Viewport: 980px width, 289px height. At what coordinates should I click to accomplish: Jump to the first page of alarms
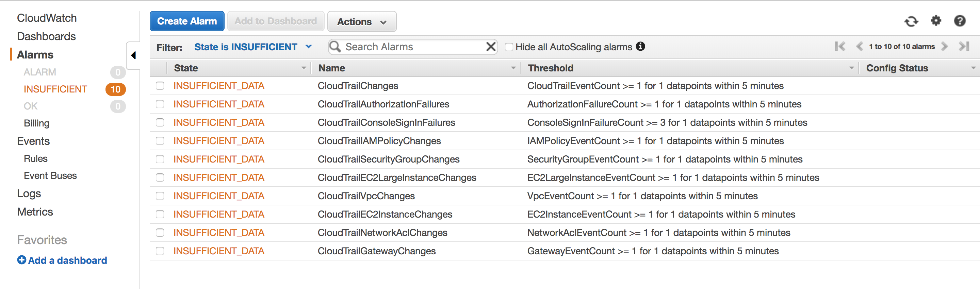(x=839, y=46)
